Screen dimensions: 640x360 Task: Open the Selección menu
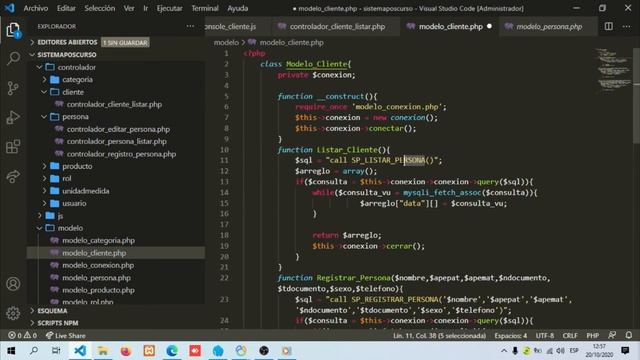pyautogui.click(x=100, y=8)
